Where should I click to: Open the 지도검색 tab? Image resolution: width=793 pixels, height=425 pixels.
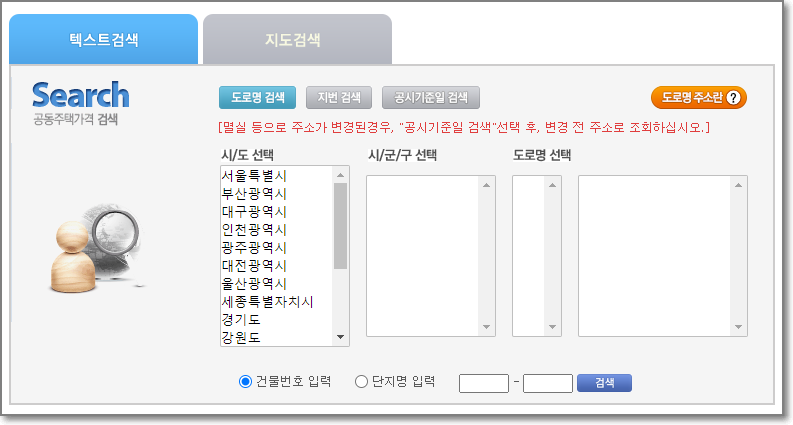tap(297, 39)
